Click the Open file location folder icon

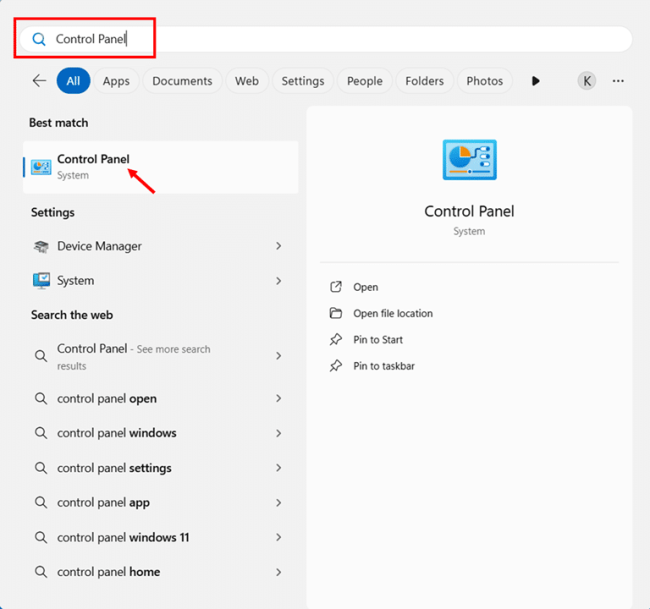point(336,313)
